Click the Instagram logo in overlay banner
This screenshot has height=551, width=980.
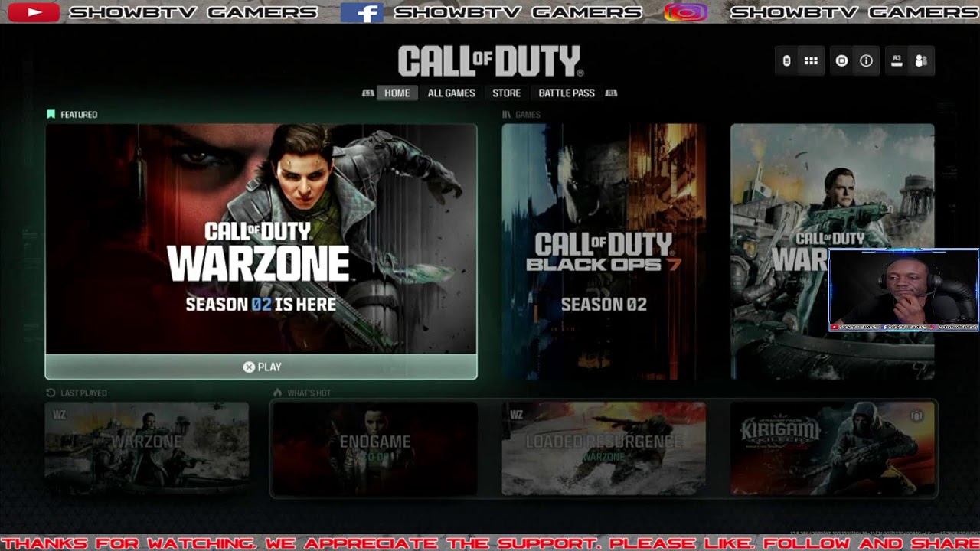(685, 12)
